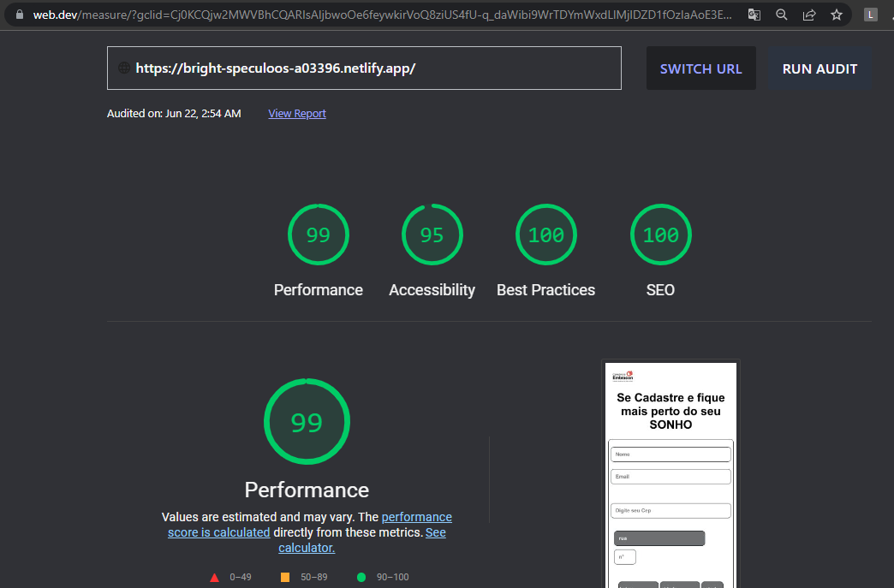Click the browser address bar URL
This screenshot has width=894, height=588.
(383, 15)
